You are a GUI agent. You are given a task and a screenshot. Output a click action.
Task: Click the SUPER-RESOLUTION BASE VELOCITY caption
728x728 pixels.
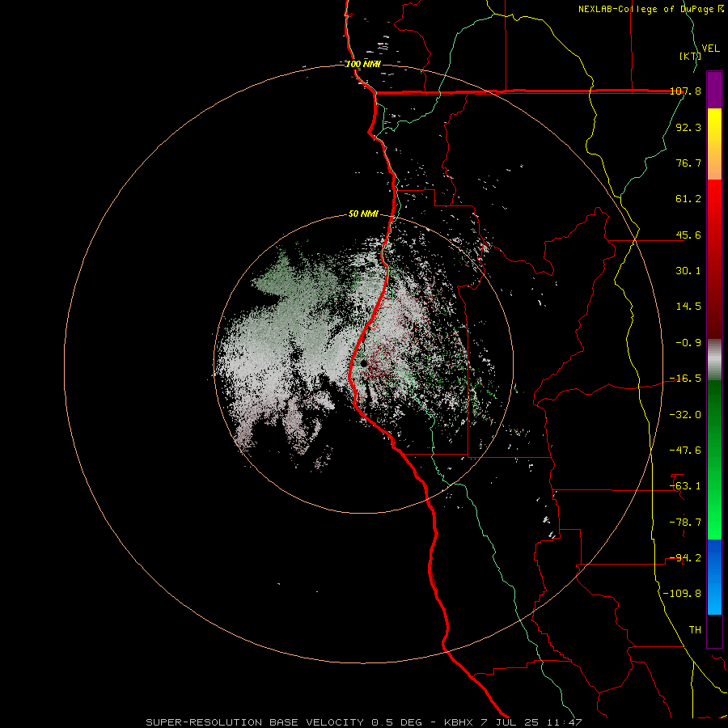(255, 722)
